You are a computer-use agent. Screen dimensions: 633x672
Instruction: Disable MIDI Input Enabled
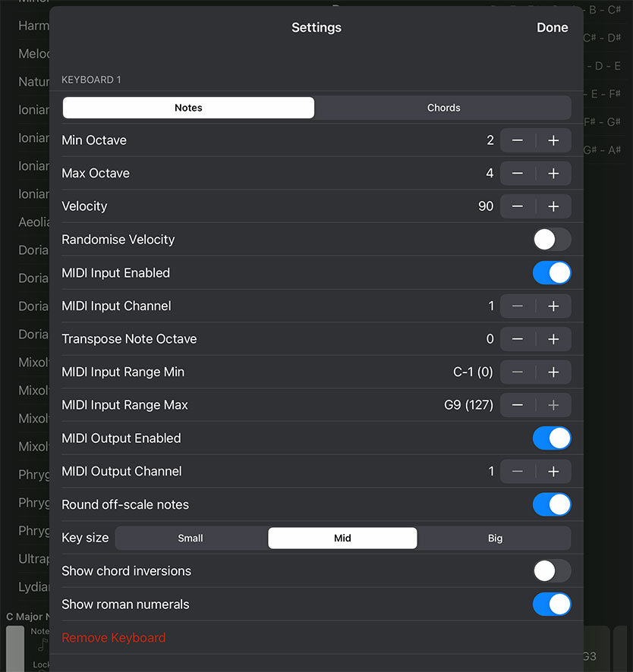click(x=552, y=272)
